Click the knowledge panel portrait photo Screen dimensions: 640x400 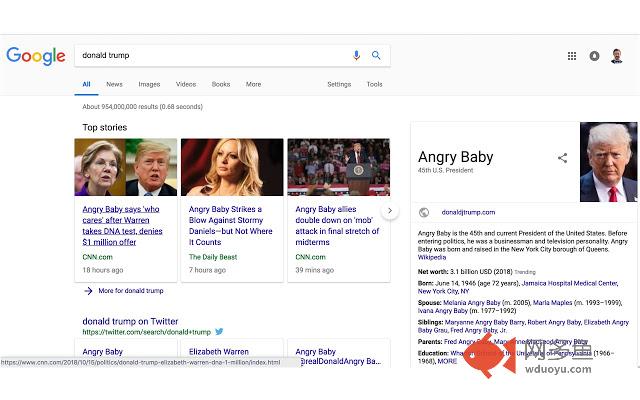[x=608, y=162]
